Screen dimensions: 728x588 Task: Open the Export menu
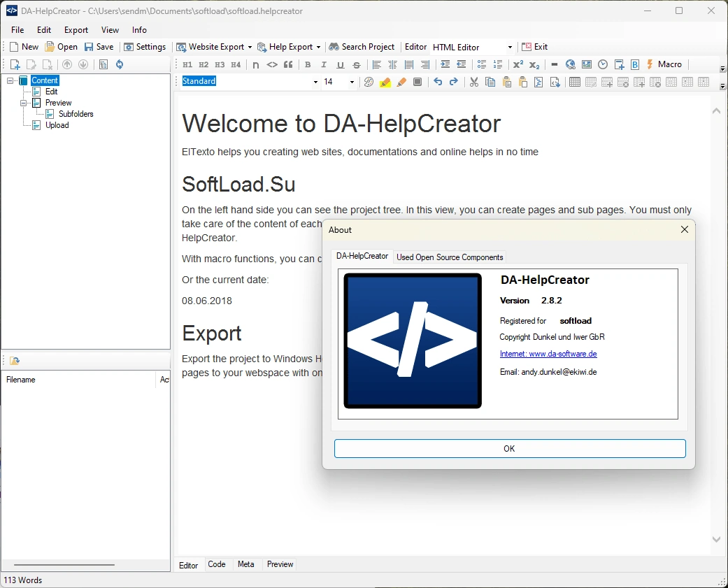76,29
